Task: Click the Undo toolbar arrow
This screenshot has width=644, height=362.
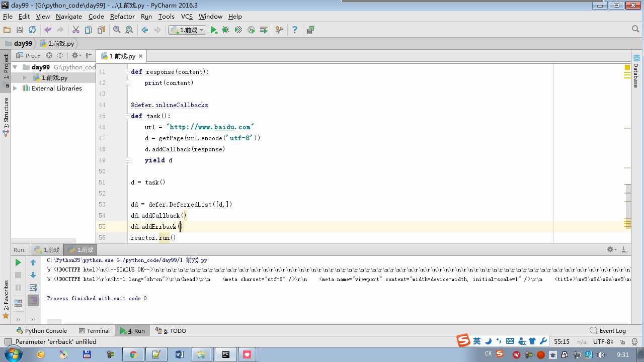Action: point(48,30)
